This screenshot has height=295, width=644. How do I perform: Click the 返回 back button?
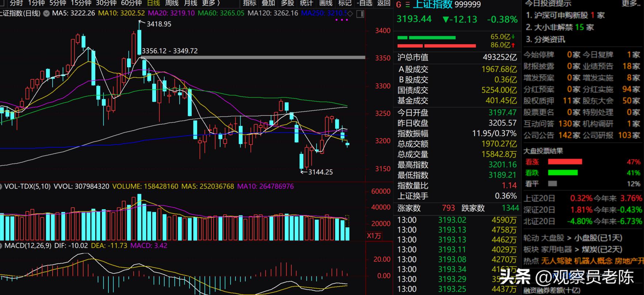[x=384, y=3]
